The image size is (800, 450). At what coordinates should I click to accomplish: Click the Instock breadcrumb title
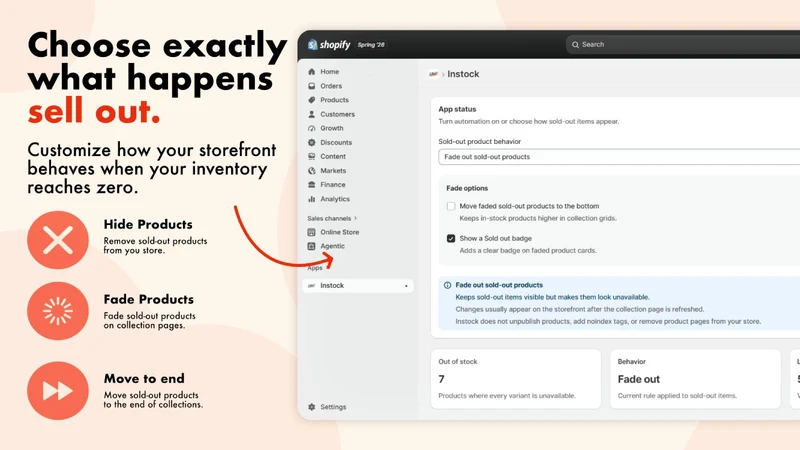[463, 74]
